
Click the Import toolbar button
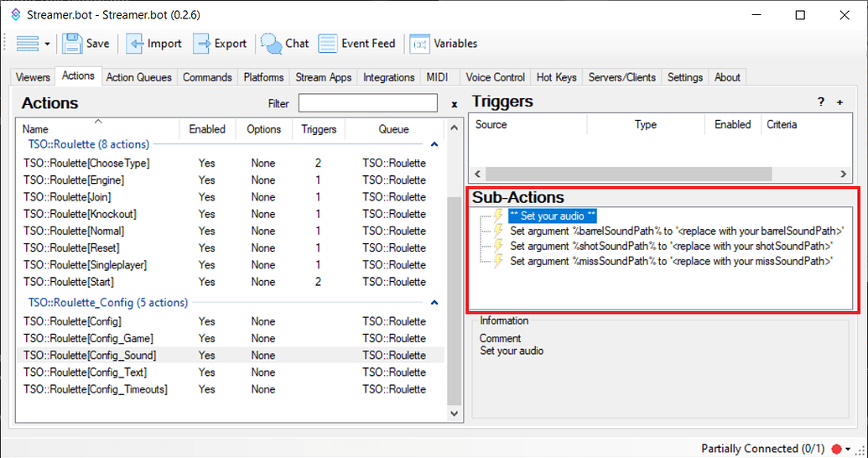tap(154, 43)
